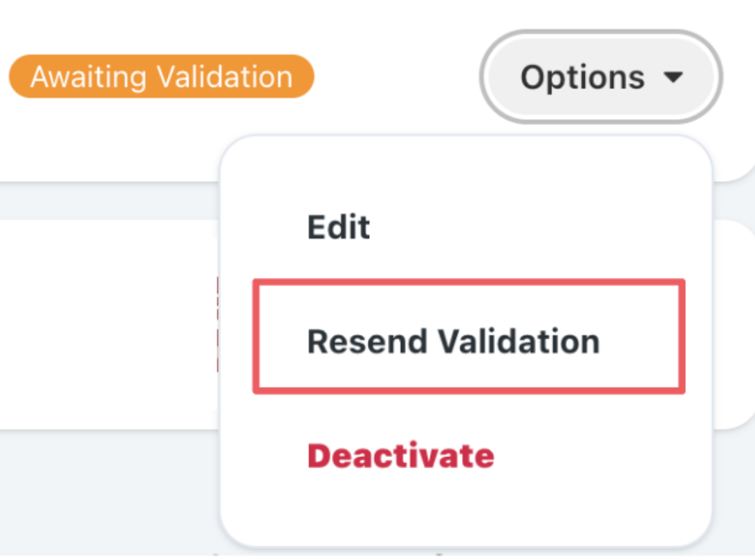Screen dimensions: 755x560
Task: Choose Resend Validation in the menu
Action: pyautogui.click(x=454, y=342)
